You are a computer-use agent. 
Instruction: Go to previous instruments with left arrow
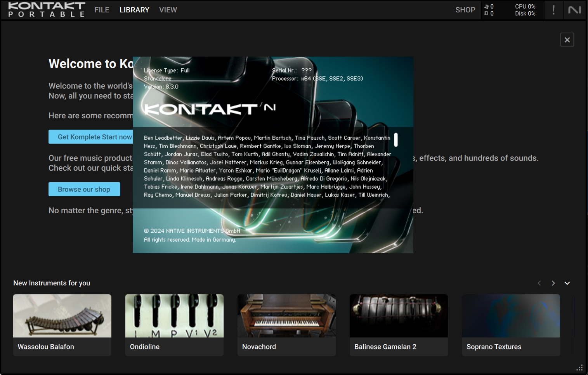point(539,283)
